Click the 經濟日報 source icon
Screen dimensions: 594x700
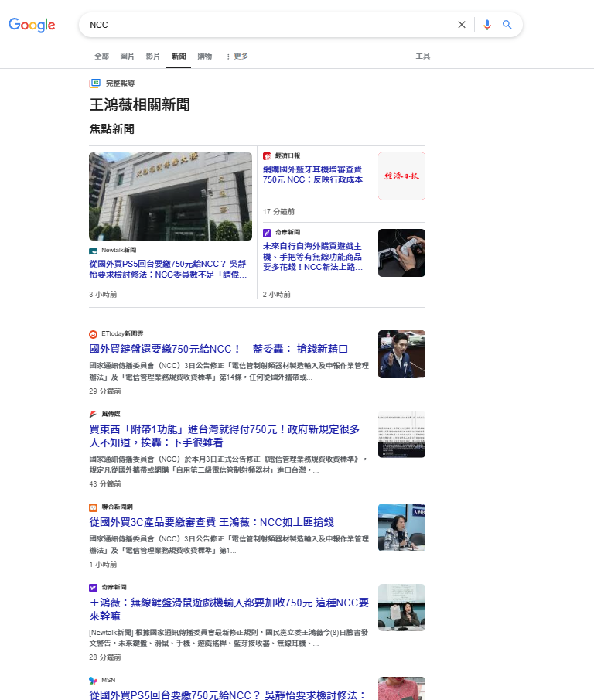[267, 155]
